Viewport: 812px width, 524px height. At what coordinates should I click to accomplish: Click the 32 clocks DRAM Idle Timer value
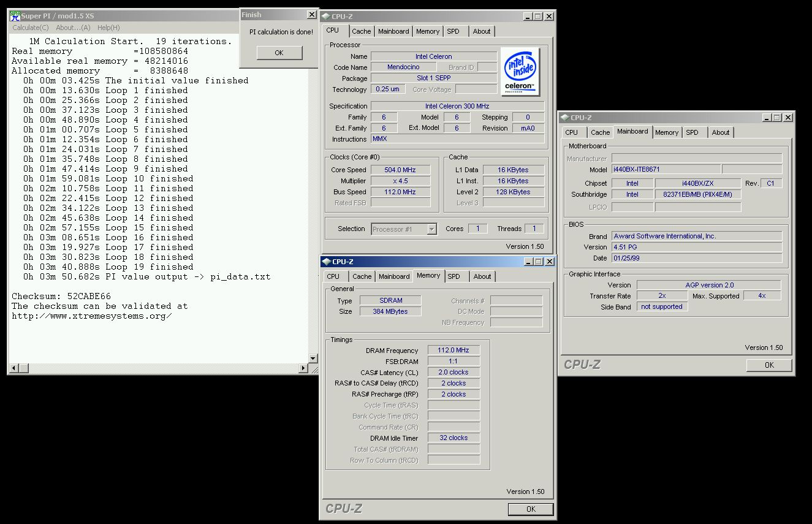point(453,438)
